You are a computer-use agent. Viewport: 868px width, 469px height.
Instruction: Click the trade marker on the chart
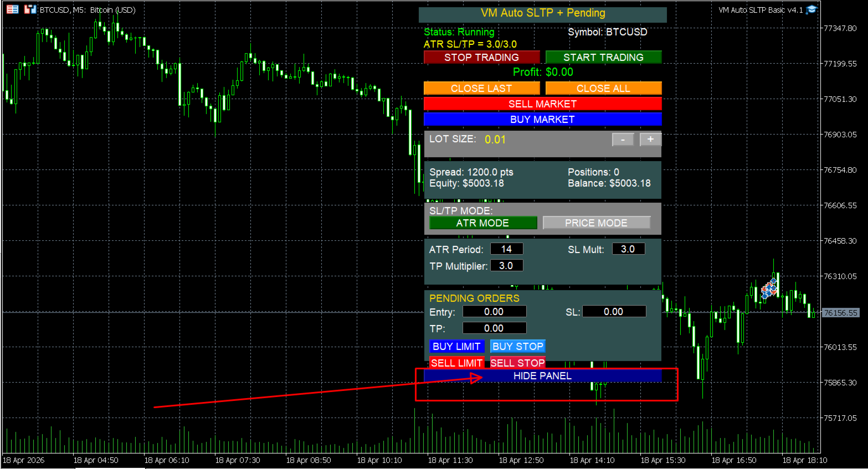[x=769, y=288]
